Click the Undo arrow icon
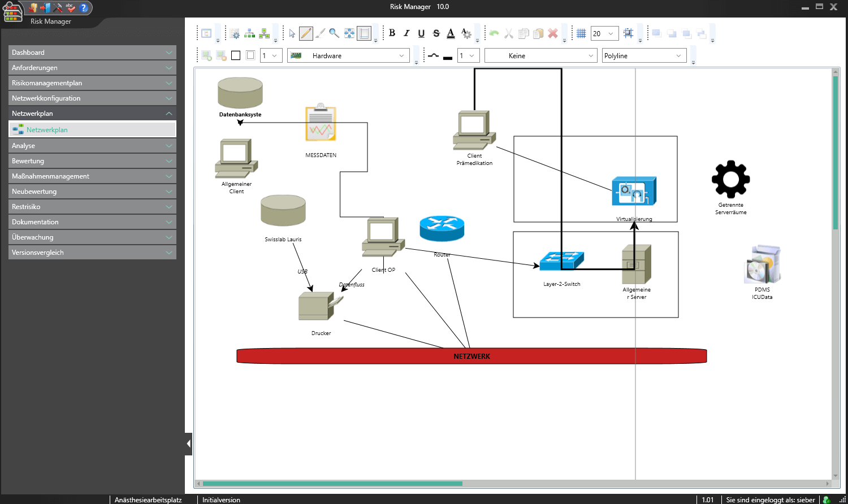Viewport: 848px width, 504px height. tap(492, 33)
